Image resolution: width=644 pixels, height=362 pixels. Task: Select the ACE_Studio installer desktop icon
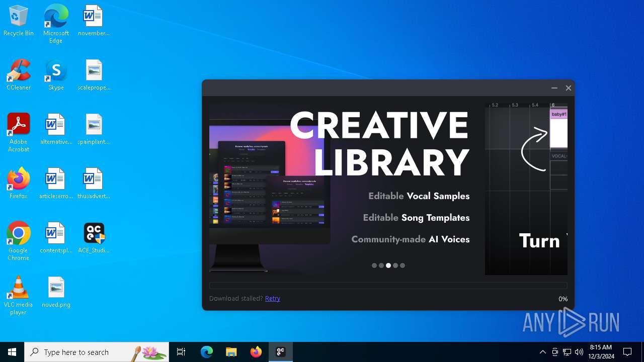coord(94,238)
